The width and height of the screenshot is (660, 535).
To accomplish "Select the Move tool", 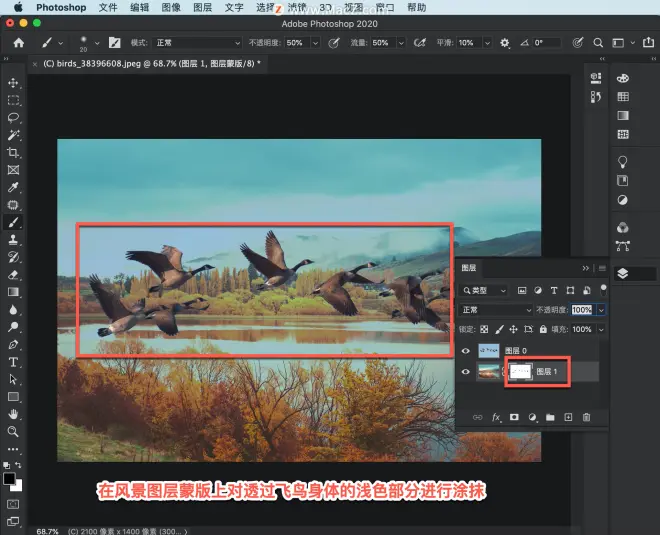I will point(13,83).
